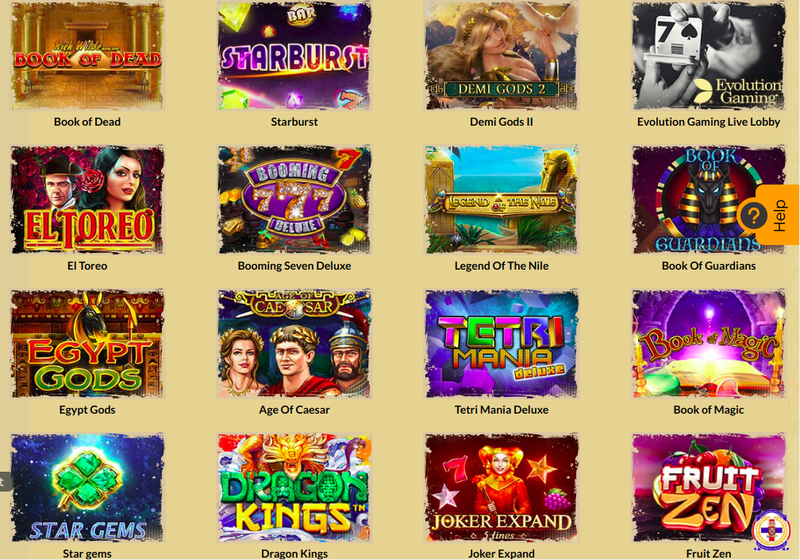Screen dimensions: 800x560
Task: Click the Fruit Zen game thumbnail
Action: [x=709, y=488]
